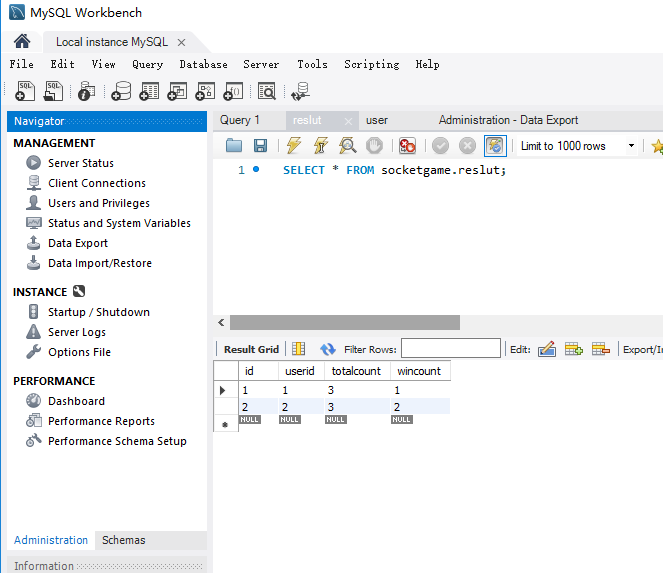The height and width of the screenshot is (573, 663).
Task: Stop query execution hand icon
Action: pos(374,145)
